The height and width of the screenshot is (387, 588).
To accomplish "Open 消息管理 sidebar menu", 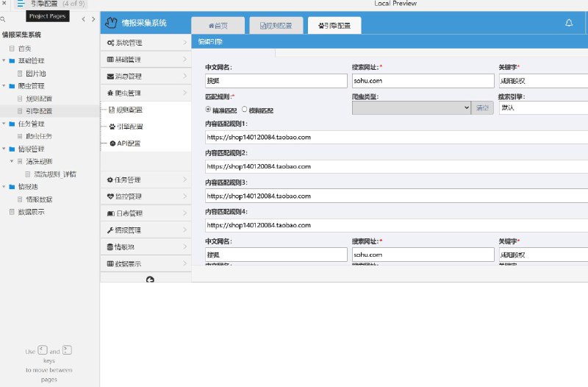I will click(x=146, y=77).
